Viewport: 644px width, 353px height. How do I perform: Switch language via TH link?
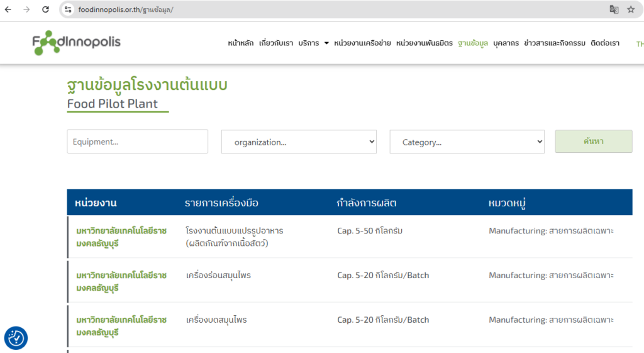point(640,43)
